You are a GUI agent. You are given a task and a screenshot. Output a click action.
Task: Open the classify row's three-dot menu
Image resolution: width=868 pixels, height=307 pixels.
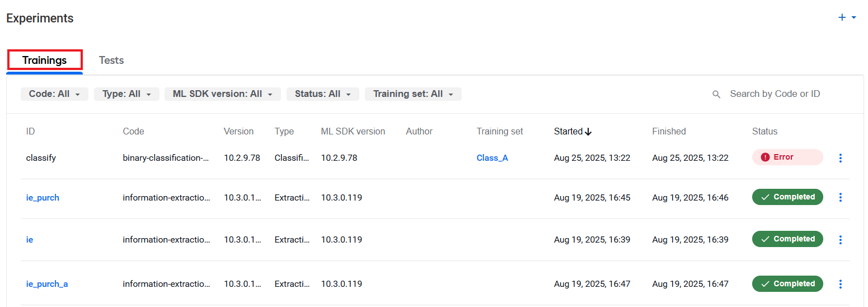pyautogui.click(x=840, y=158)
